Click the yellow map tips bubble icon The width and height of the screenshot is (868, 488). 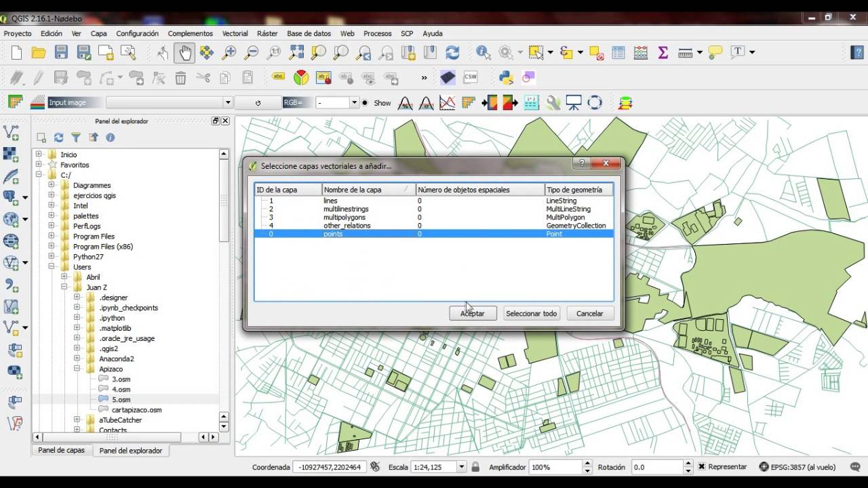click(x=715, y=52)
